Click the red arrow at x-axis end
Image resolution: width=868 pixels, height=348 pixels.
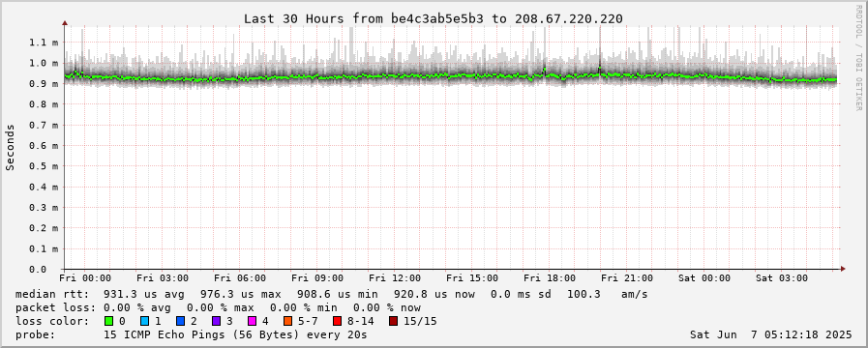coord(843,269)
